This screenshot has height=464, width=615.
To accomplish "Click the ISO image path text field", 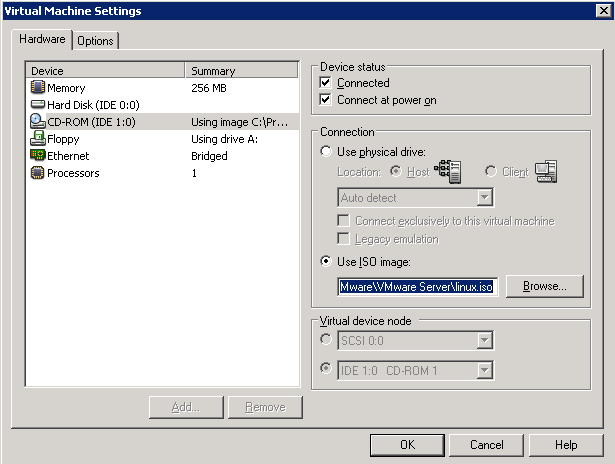I will coord(418,287).
